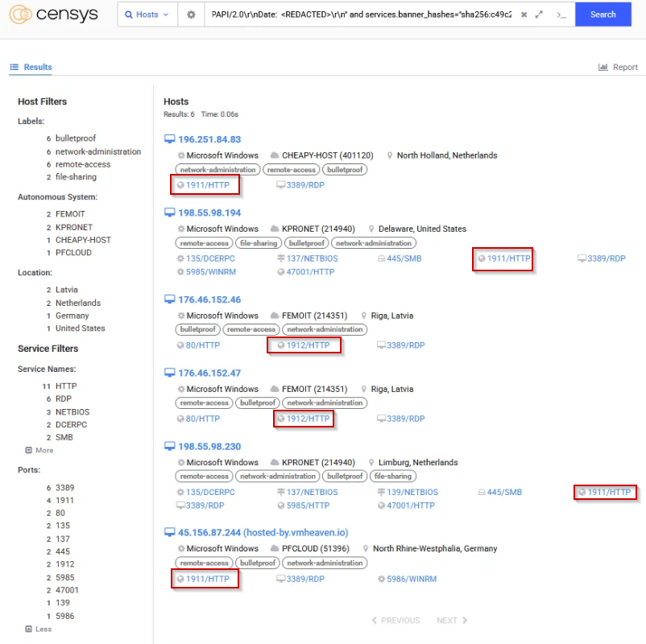Collapse ports list with Less
This screenshot has height=644, width=646.
coord(39,630)
